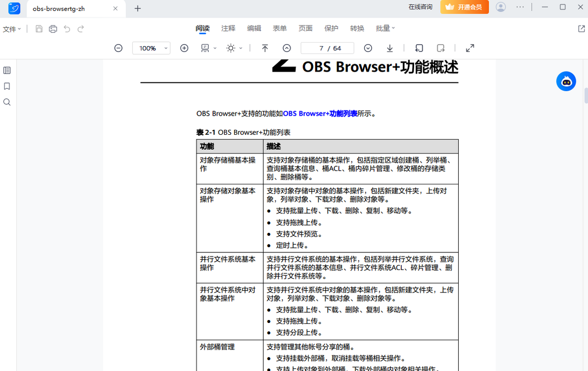Expand the 文件 menu
The image size is (588, 371).
(12, 29)
